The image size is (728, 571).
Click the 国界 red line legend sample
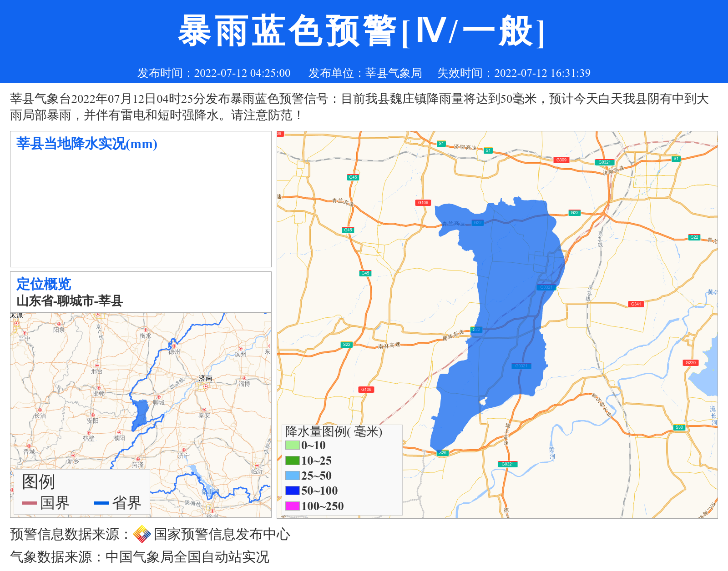[x=29, y=503]
